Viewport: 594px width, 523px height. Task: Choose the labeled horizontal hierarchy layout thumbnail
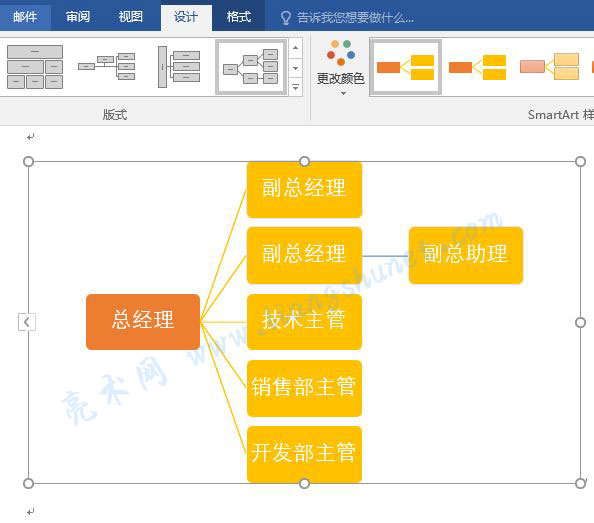pos(179,67)
